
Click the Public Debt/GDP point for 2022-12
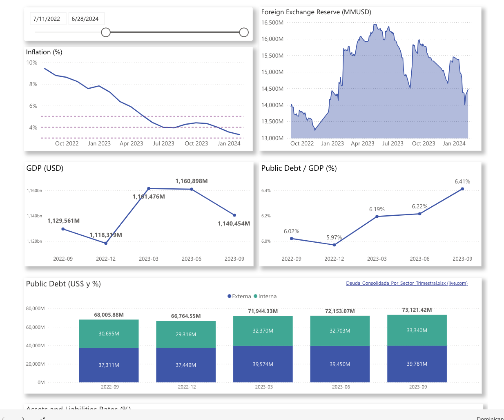[x=334, y=245]
